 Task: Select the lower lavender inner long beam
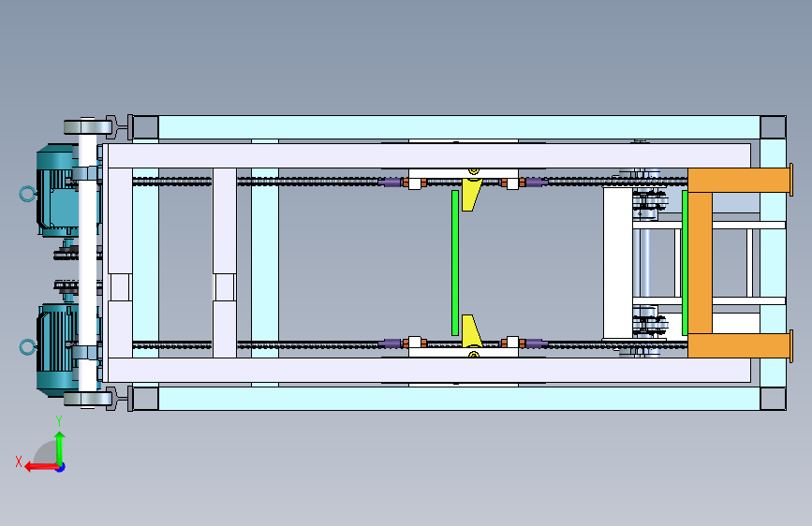[429, 371]
